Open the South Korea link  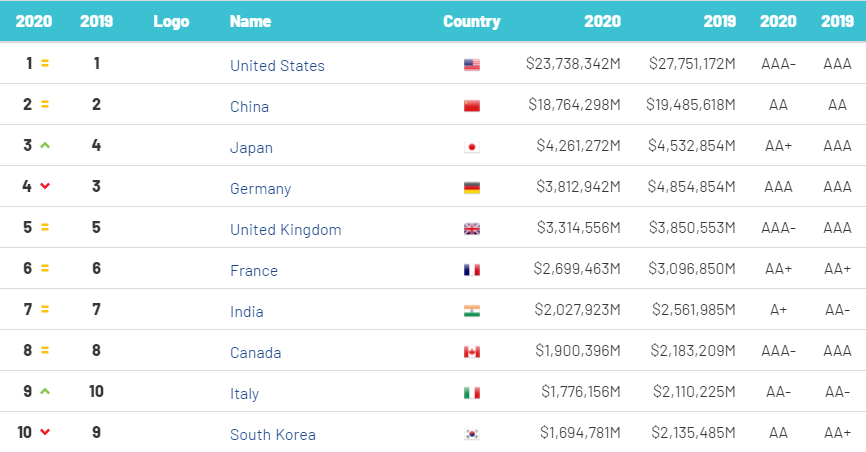[273, 435]
